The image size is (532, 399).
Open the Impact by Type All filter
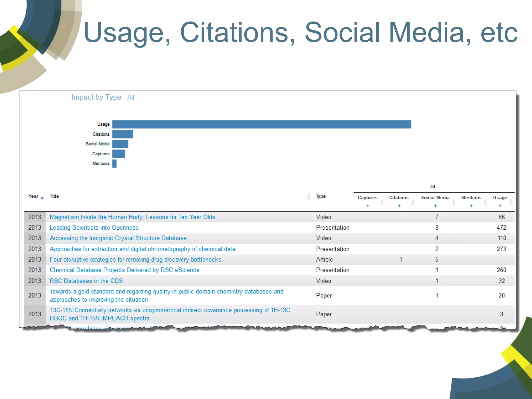pos(131,97)
